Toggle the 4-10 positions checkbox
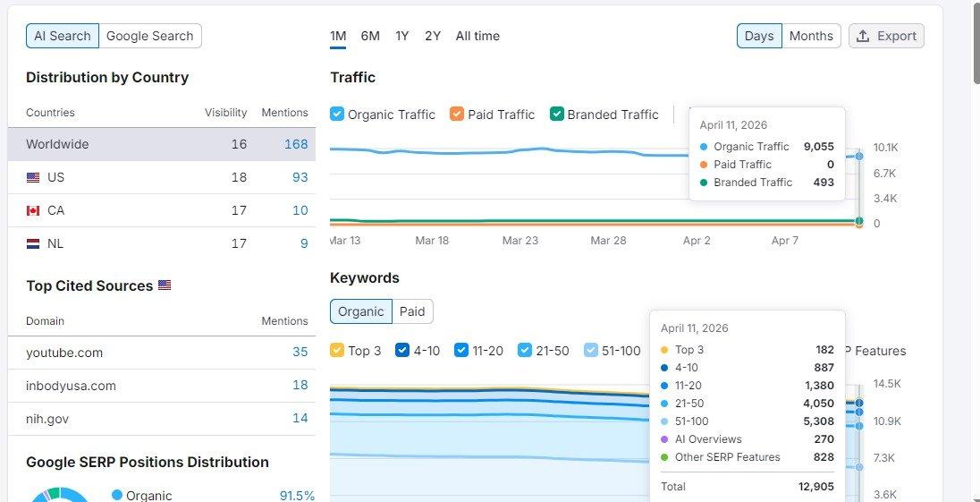The height and width of the screenshot is (502, 980). 402,350
